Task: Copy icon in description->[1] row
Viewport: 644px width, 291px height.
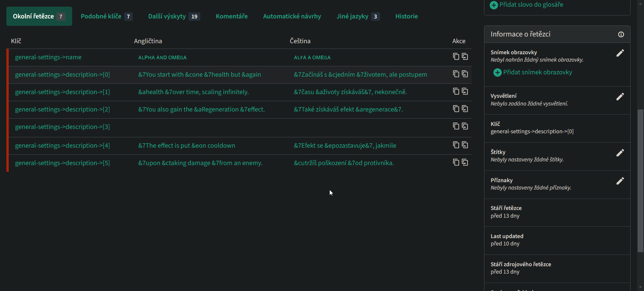Action: [x=456, y=91]
